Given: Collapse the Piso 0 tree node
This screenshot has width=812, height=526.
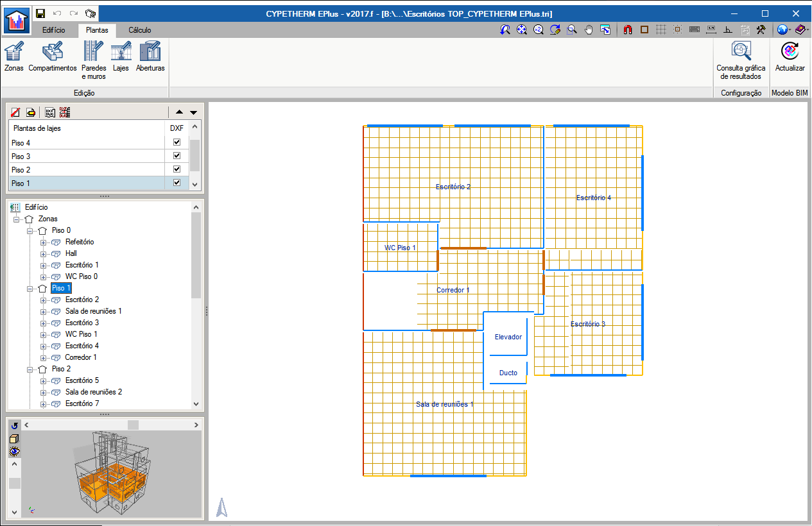Looking at the screenshot, I should click(30, 231).
